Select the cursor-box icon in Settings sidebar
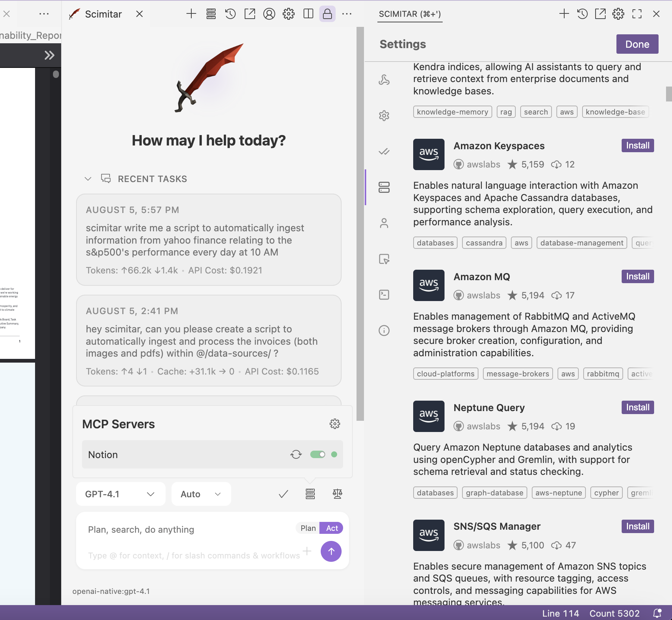This screenshot has height=620, width=672. point(384,259)
